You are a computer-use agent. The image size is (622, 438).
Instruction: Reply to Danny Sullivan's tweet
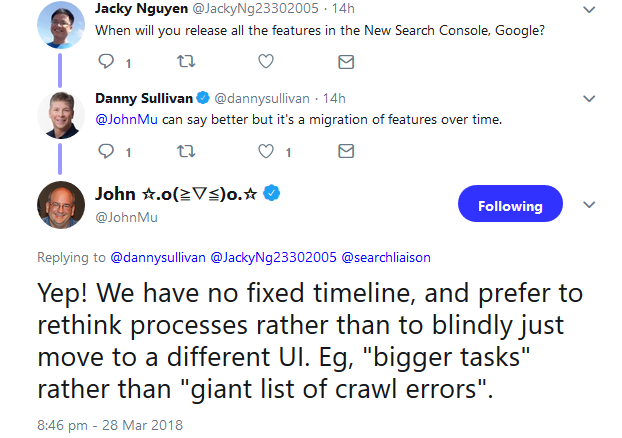(x=106, y=152)
